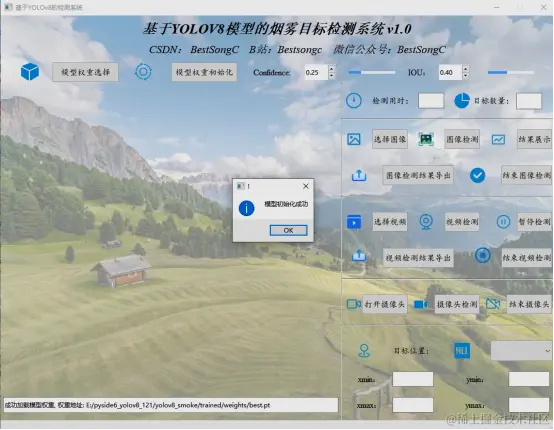Decrease Confidence value with down arrow
The height and width of the screenshot is (430, 554).
click(331, 76)
